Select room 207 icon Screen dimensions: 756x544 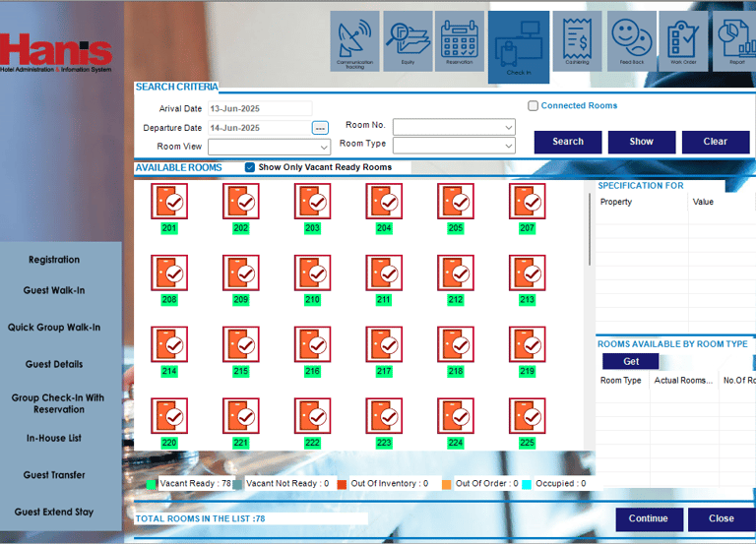(527, 201)
